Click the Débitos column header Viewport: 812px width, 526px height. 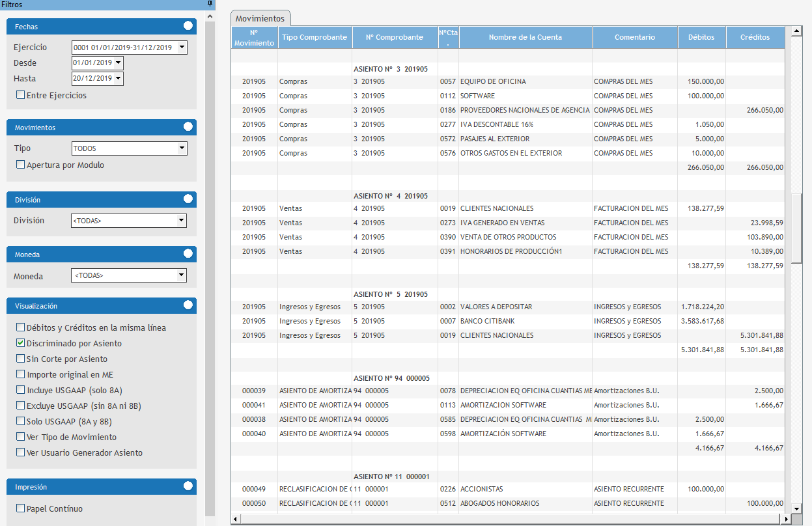pos(701,37)
